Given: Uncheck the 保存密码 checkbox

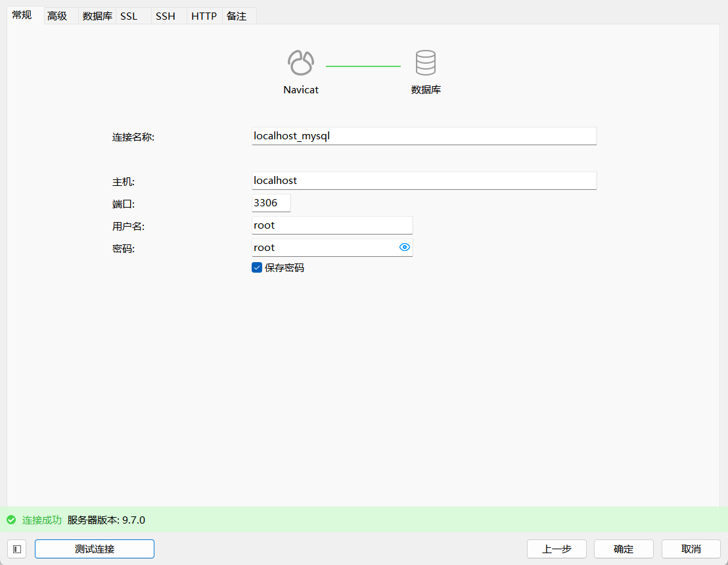Looking at the screenshot, I should (x=257, y=268).
